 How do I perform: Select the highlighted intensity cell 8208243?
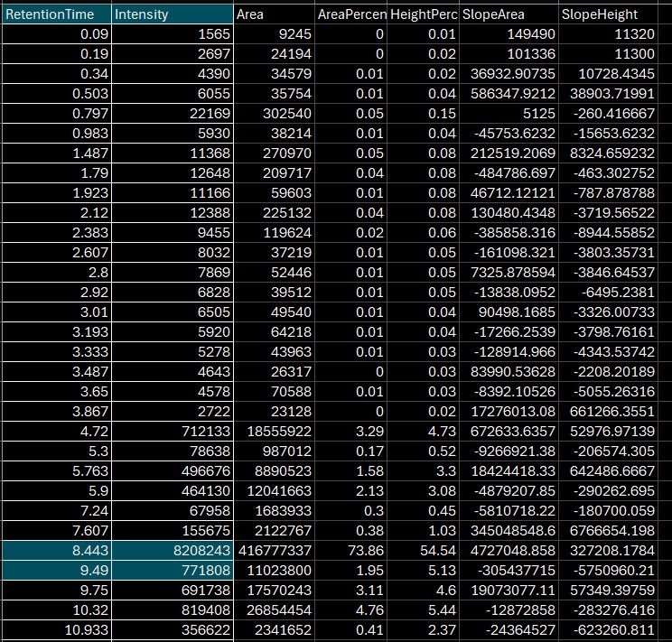click(x=171, y=551)
